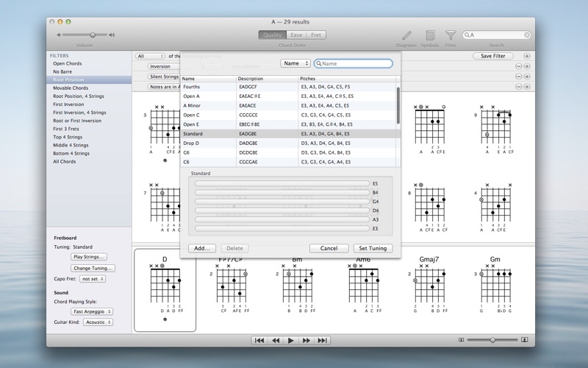Select the Gm chord diagram
Screen dimensions: 588x368
pyautogui.click(x=495, y=286)
